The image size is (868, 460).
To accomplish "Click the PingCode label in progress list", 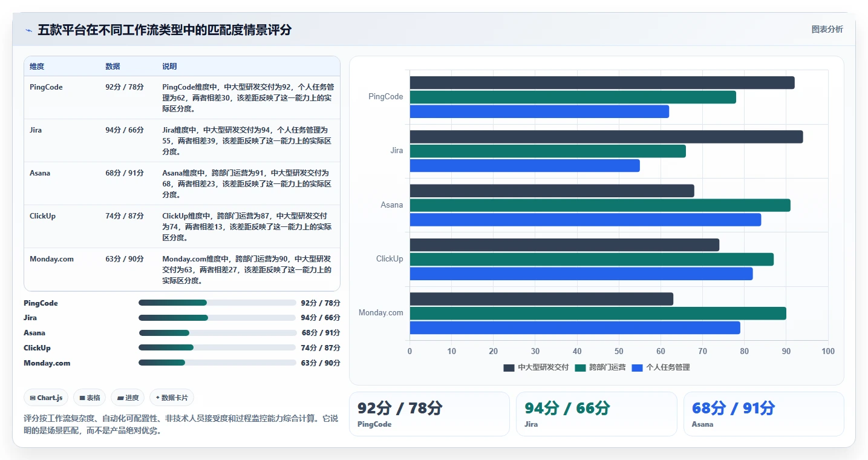I will click(41, 303).
